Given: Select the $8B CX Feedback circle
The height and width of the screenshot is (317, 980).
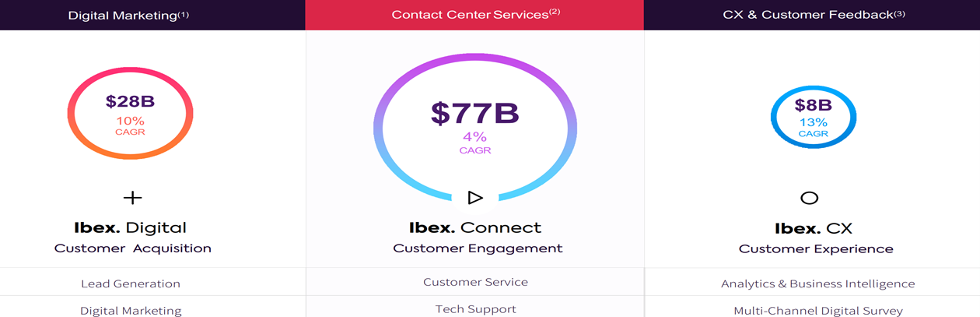Looking at the screenshot, I should (x=813, y=118).
